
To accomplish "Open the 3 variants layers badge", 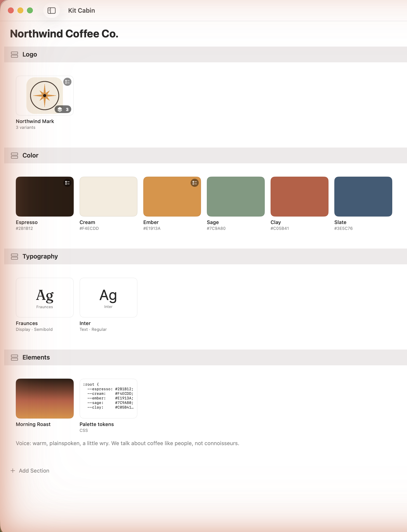I will (x=63, y=109).
